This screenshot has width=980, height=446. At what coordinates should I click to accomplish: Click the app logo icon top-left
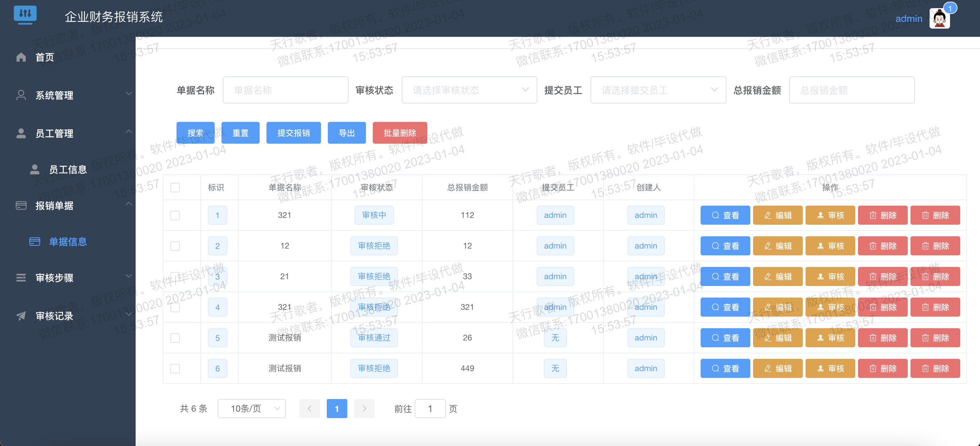click(x=25, y=14)
